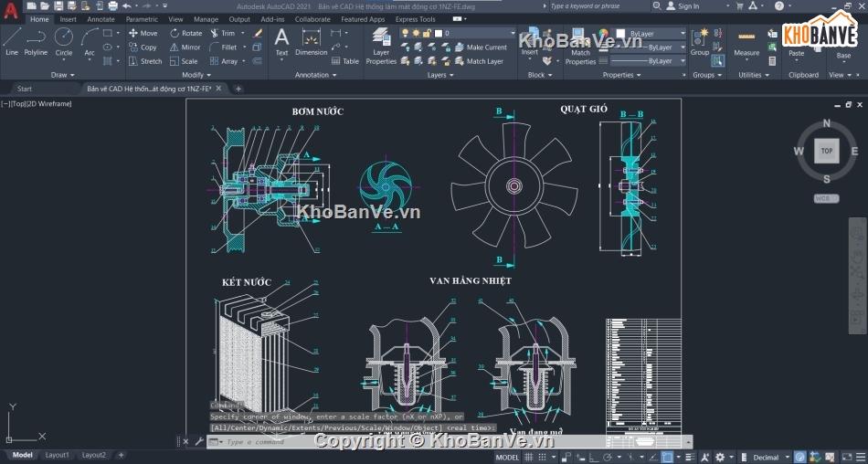Click the Text annotation tool
Screen dimensions: 868x464
[281, 43]
